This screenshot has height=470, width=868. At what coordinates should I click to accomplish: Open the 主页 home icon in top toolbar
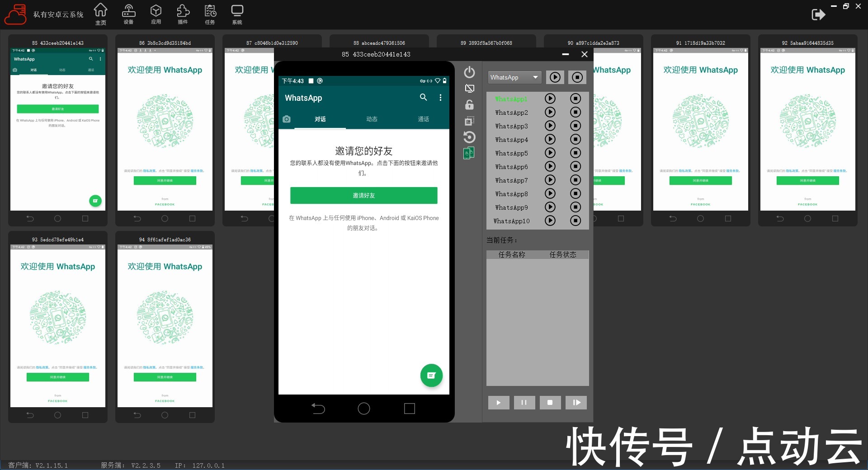[100, 14]
